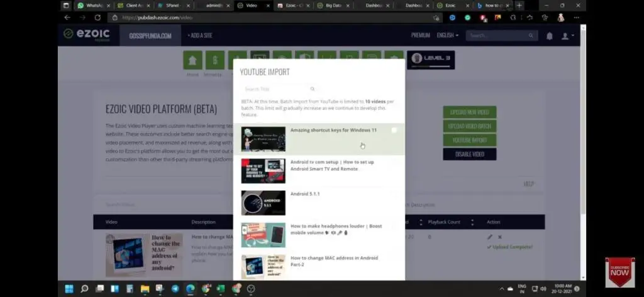Focus the Search Title field in YouTube Import
This screenshot has width=644, height=297.
coord(279,89)
